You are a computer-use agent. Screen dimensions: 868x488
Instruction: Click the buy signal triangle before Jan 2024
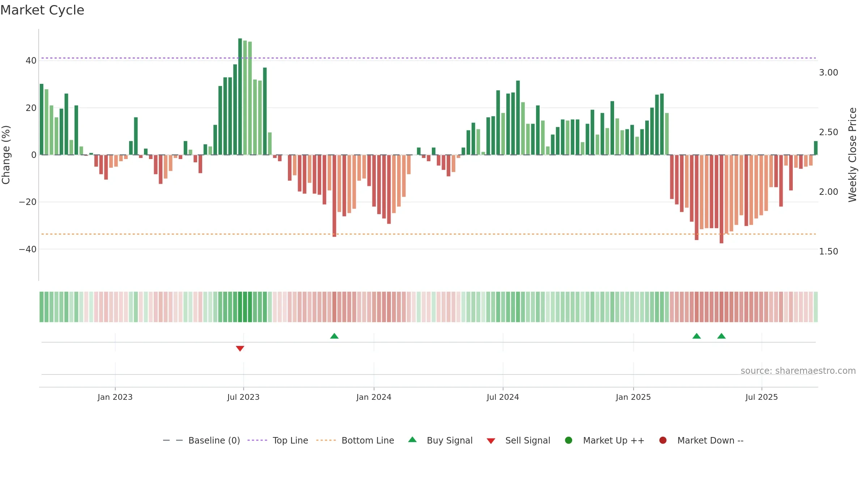335,336
